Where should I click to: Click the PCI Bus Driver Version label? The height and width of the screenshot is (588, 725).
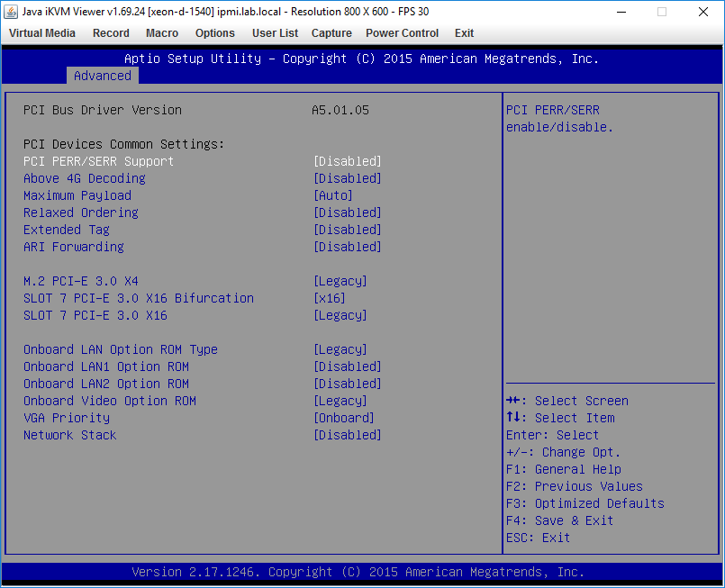tap(103, 110)
